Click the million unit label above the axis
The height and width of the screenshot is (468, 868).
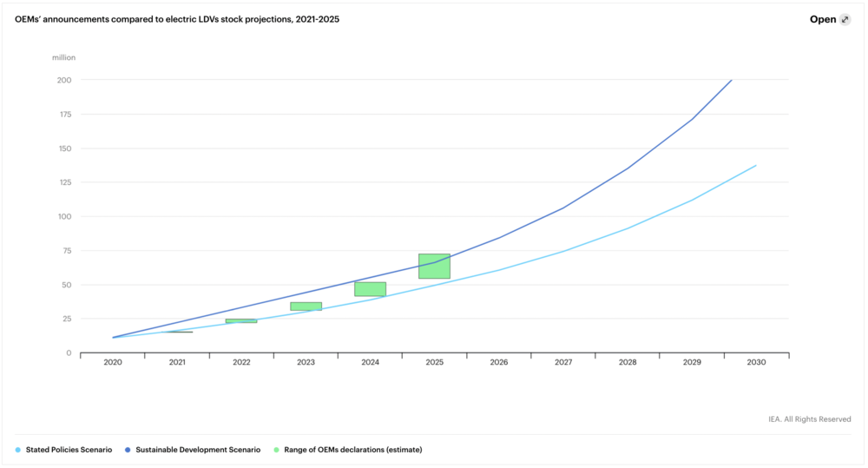[63, 57]
